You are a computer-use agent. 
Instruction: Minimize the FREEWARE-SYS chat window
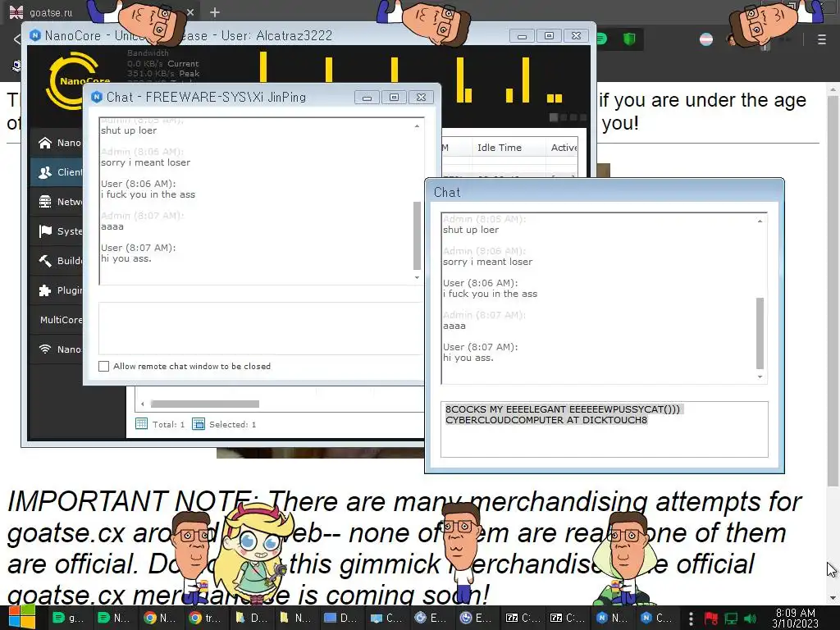(x=367, y=97)
